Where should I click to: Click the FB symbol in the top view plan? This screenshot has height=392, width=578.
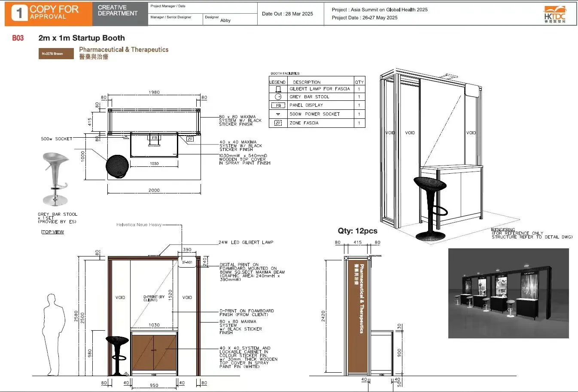(x=154, y=138)
